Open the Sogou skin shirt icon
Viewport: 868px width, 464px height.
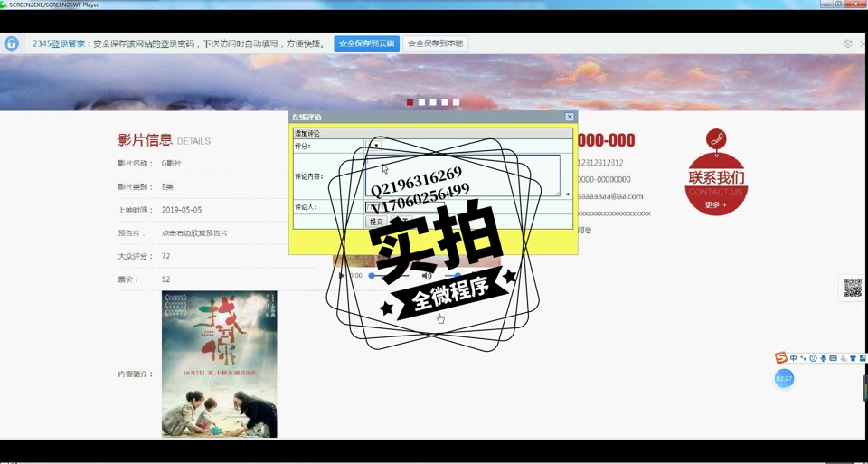pos(853,358)
